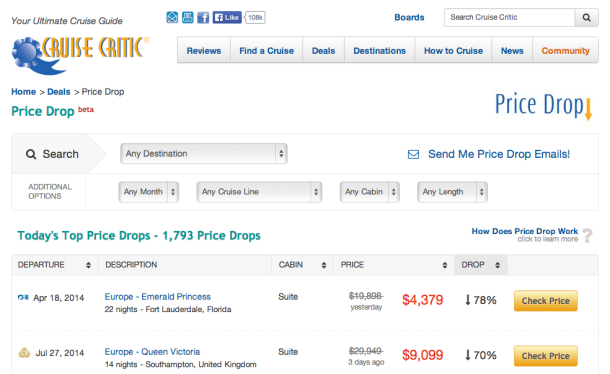Click the $9,099 price
The width and height of the screenshot is (610, 374).
pos(422,355)
